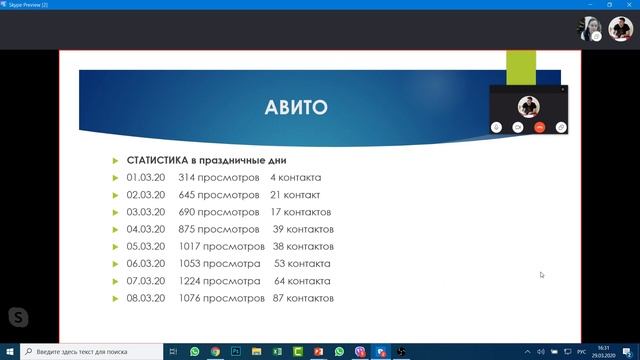Click the text 4 контакта

click(296, 178)
